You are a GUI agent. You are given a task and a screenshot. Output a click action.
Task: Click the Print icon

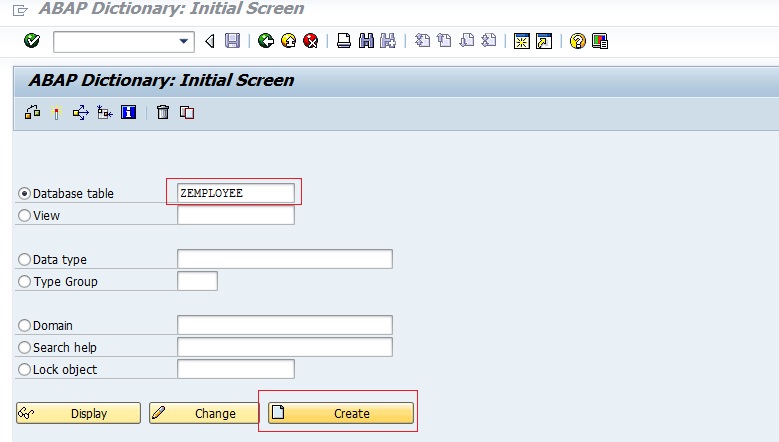(x=344, y=41)
